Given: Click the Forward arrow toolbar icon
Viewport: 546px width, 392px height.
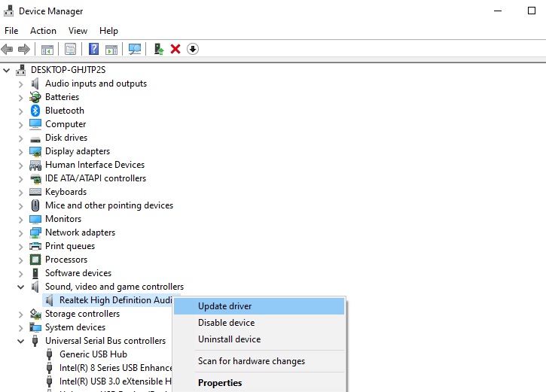Looking at the screenshot, I should click(23, 49).
